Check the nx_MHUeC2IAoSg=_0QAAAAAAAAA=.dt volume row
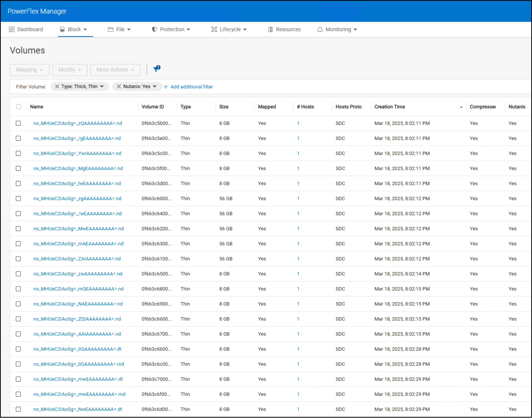The height and width of the screenshot is (418, 532). coord(18,349)
